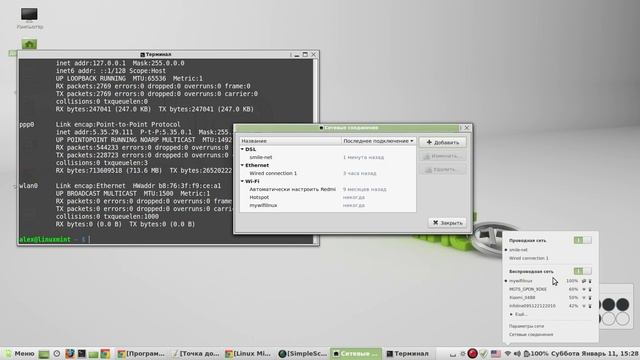Select Автоматически настроить Redmi row
This screenshot has height=360, width=640.
click(x=328, y=189)
